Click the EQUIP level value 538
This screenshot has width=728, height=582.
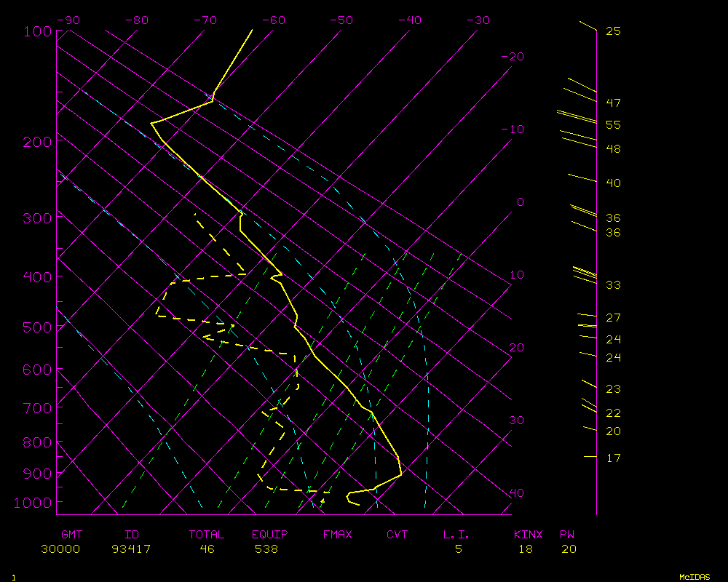click(x=266, y=549)
